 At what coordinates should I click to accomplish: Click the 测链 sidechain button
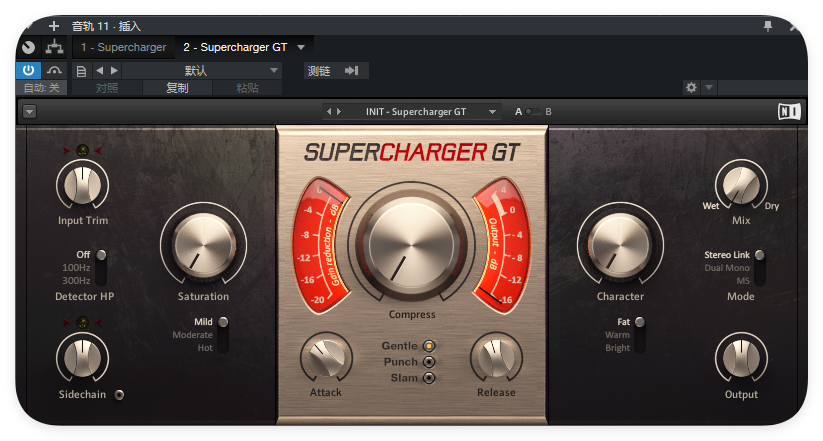coord(319,70)
